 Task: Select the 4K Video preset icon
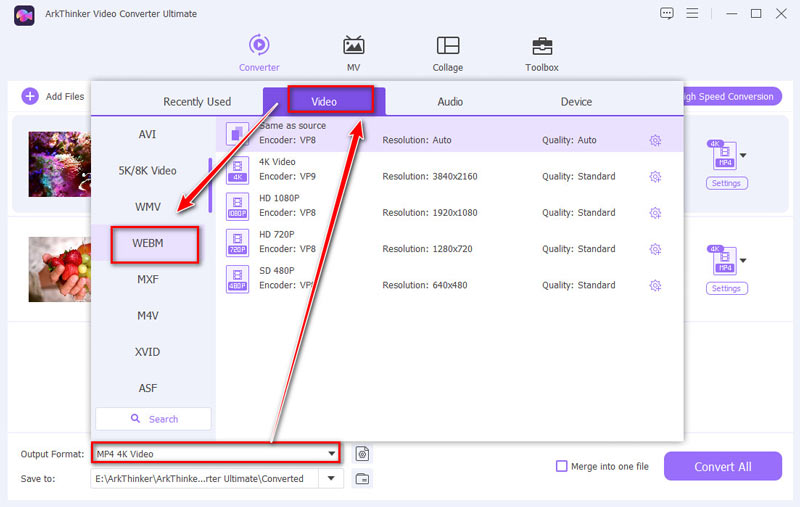click(x=237, y=170)
